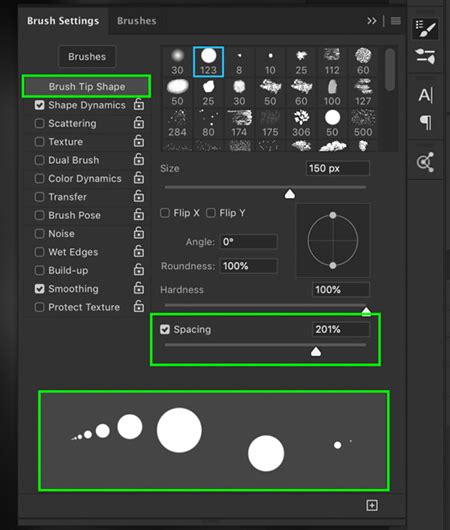Click the Brushes button
Viewport: 450px width, 530px height.
[x=87, y=56]
